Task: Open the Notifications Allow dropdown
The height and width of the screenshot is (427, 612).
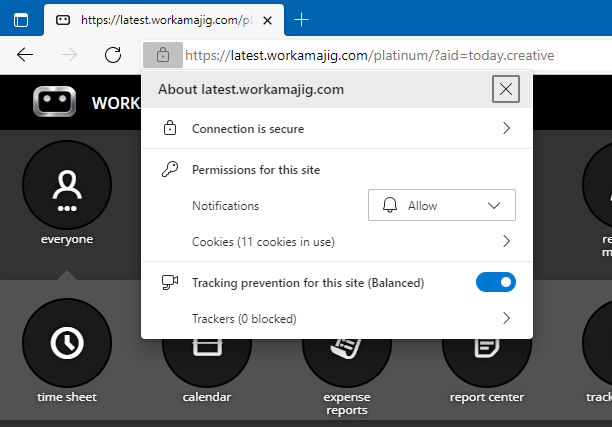Action: 442,205
